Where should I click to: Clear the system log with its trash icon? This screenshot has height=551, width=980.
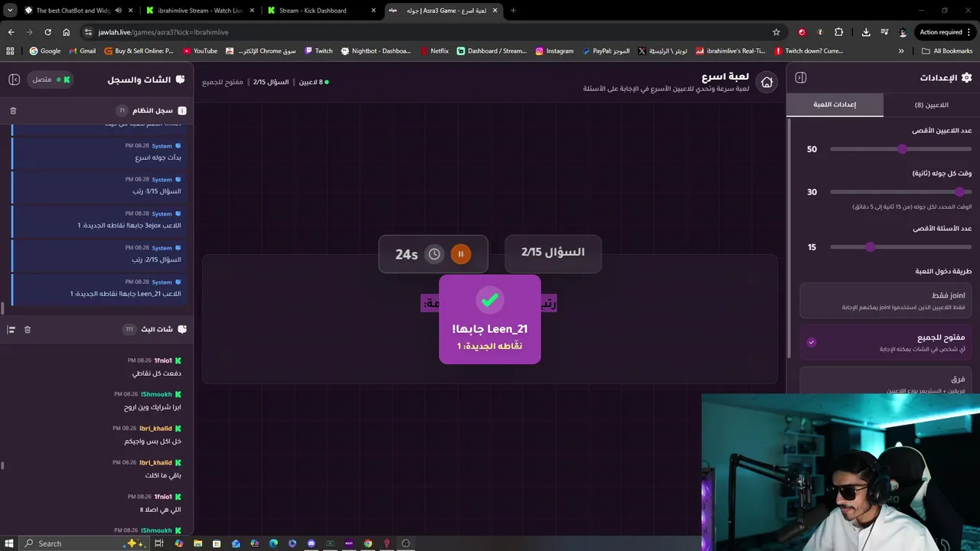(13, 111)
